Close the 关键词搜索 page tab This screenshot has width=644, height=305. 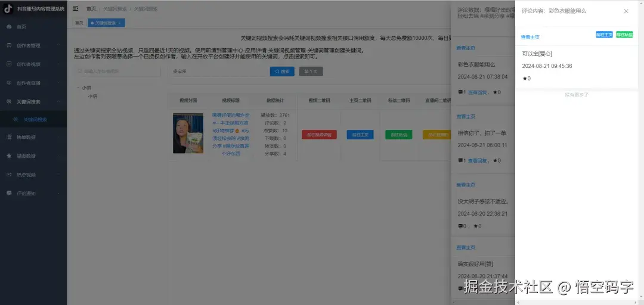(x=119, y=23)
